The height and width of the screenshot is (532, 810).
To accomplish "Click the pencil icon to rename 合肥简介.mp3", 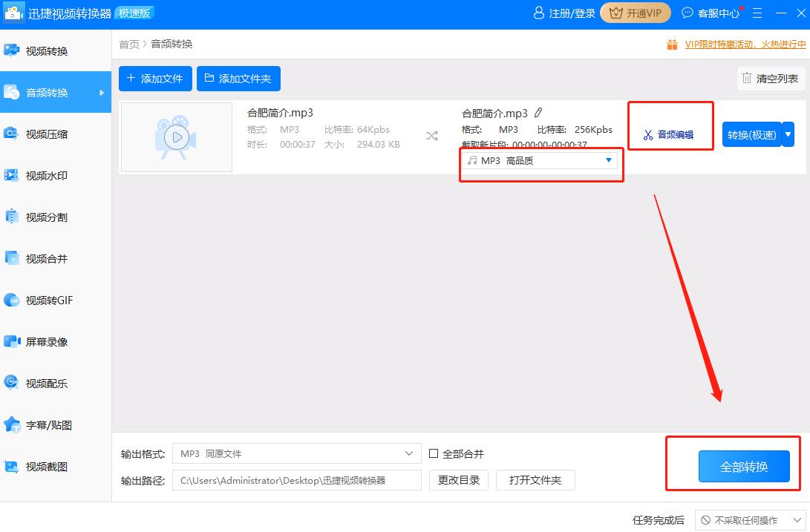I will click(538, 112).
